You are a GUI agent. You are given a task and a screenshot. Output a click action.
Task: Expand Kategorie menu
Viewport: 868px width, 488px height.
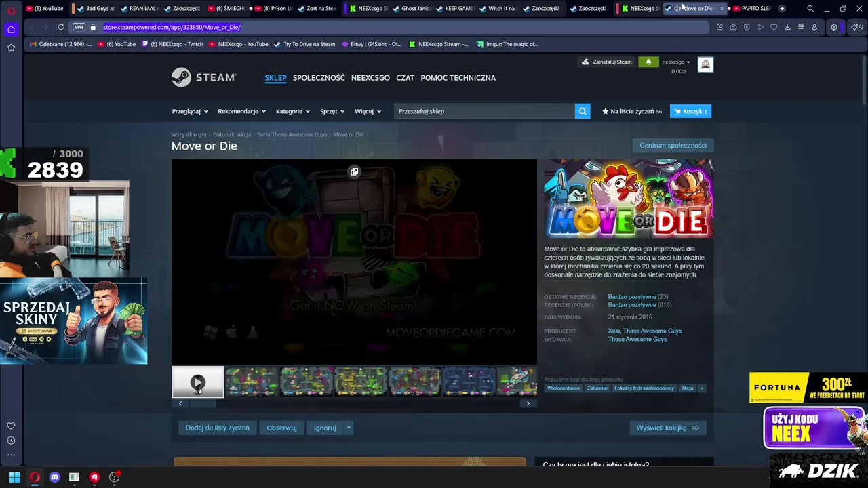pos(293,111)
